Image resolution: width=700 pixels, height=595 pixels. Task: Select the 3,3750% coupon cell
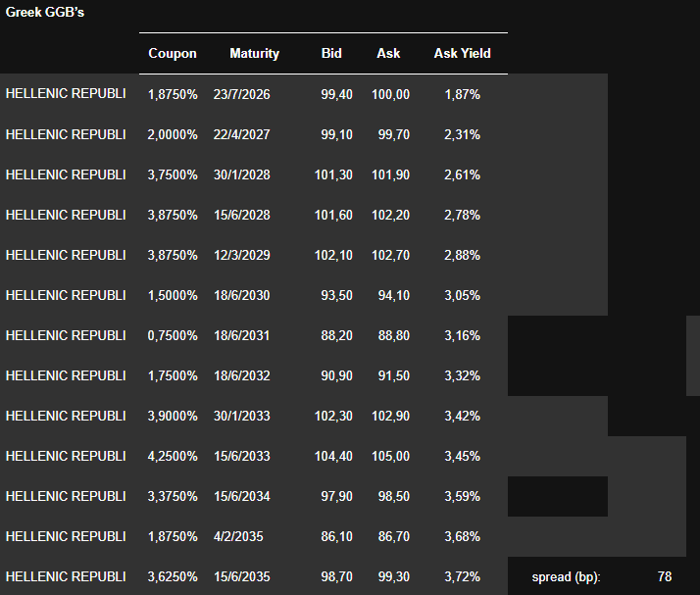click(173, 496)
